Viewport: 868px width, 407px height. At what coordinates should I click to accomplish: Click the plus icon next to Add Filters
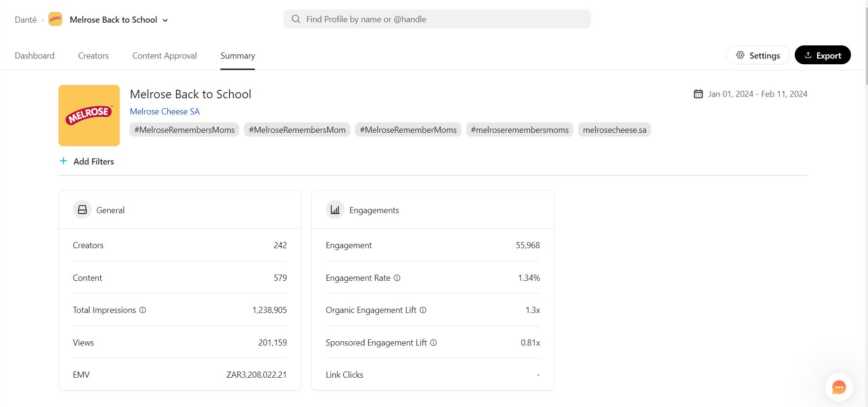(x=63, y=161)
